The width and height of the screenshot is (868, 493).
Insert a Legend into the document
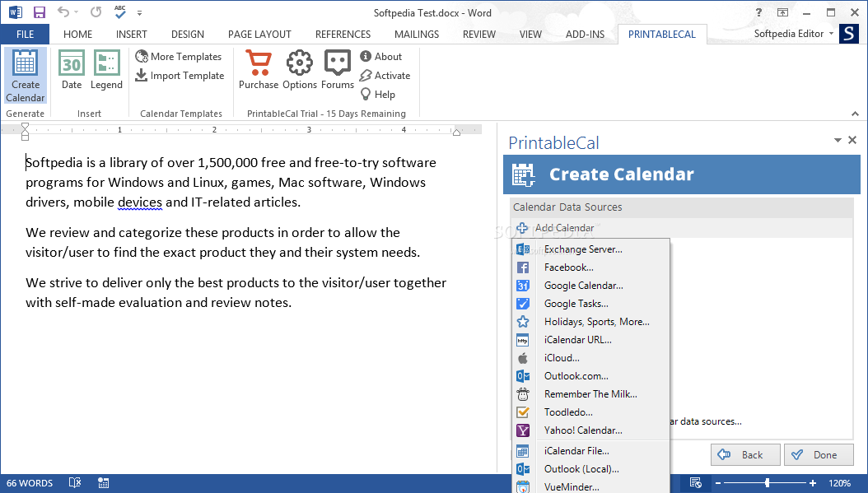(x=106, y=70)
